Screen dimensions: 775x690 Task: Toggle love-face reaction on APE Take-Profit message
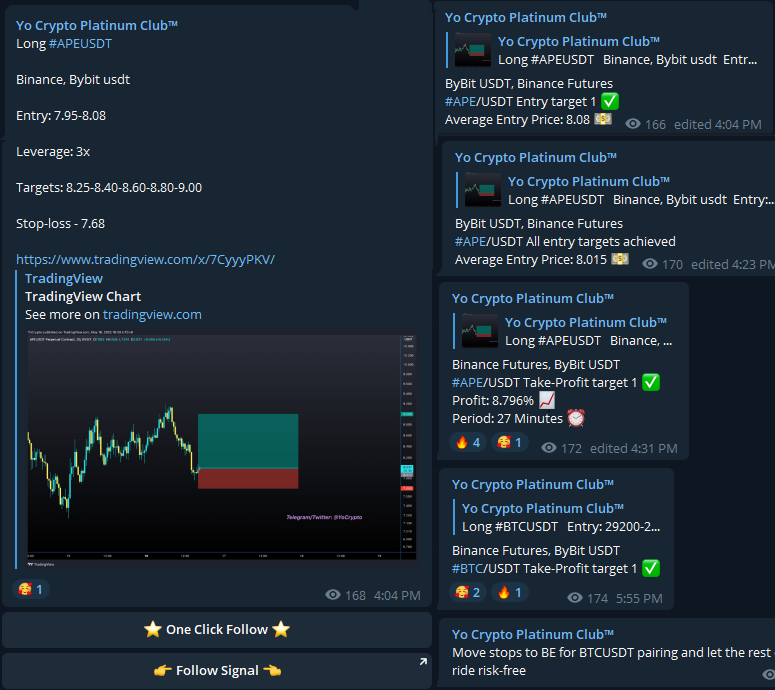click(510, 442)
